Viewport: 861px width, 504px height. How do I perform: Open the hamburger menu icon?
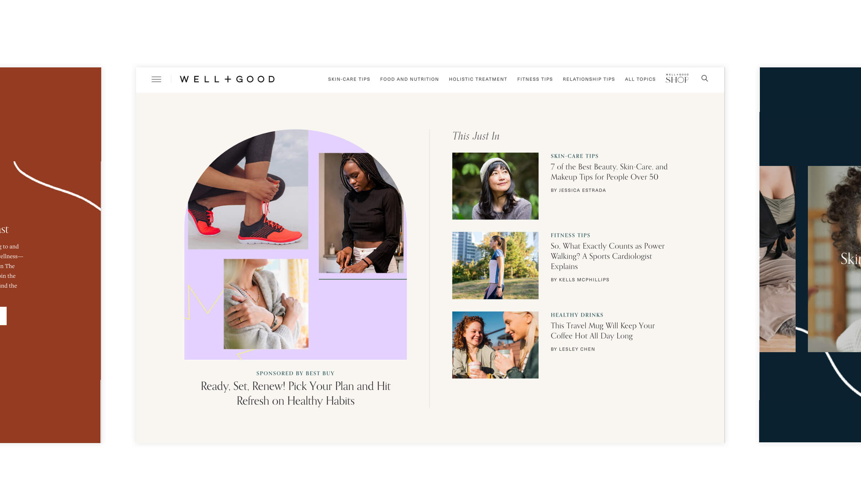point(156,79)
